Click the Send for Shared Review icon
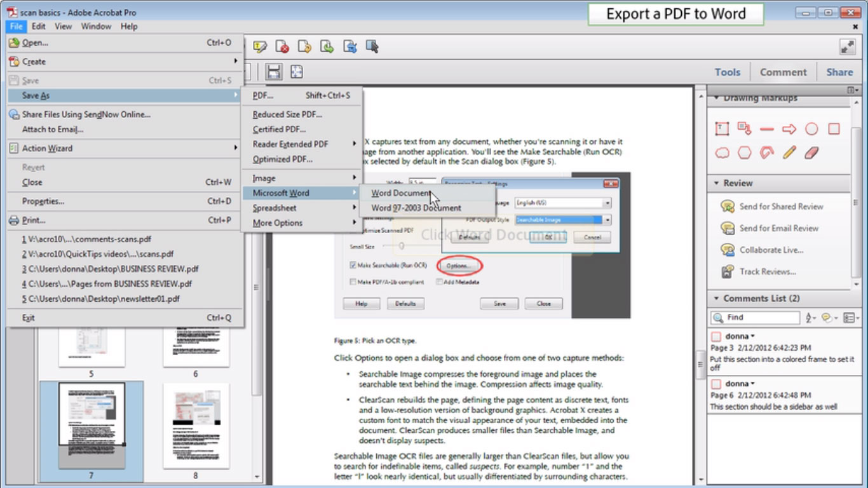Screen dimensions: 868x488 tap(728, 207)
